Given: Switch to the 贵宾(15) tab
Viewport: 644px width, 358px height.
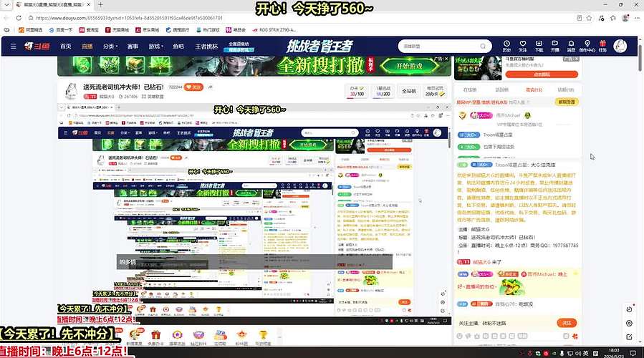Looking at the screenshot, I should 534,89.
